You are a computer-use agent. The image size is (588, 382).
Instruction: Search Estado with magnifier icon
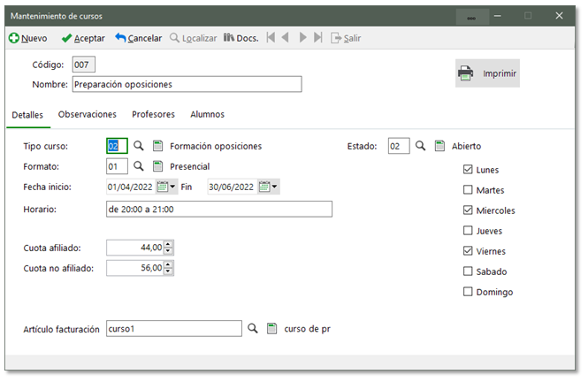click(x=420, y=146)
